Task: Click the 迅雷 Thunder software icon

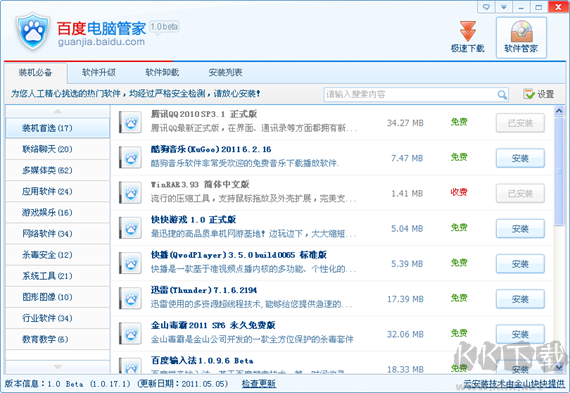Action: pos(131,299)
